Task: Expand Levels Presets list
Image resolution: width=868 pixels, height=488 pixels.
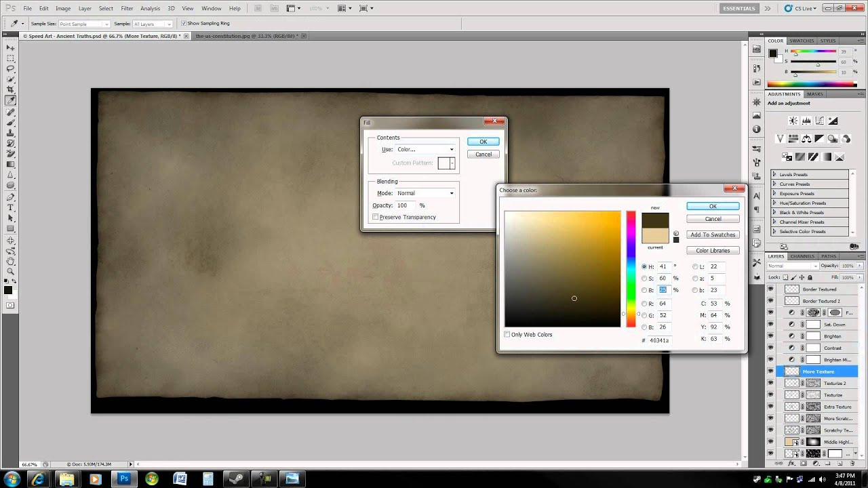Action: [774, 175]
